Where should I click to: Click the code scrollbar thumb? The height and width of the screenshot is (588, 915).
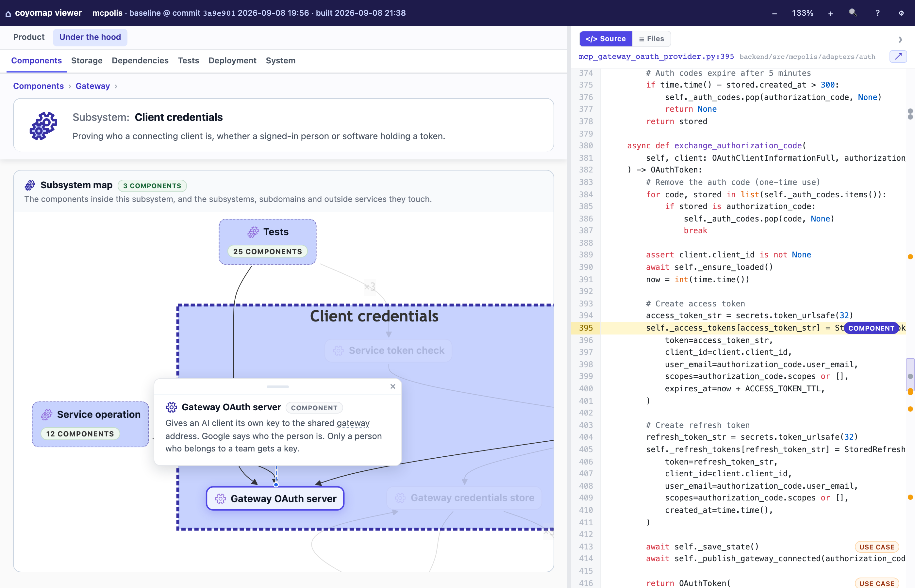[x=910, y=374]
